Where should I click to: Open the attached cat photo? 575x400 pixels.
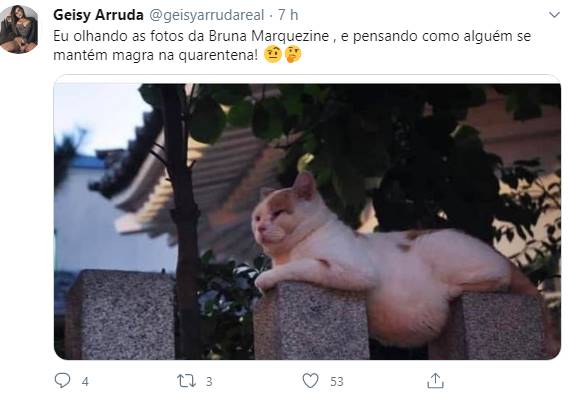[307, 221]
